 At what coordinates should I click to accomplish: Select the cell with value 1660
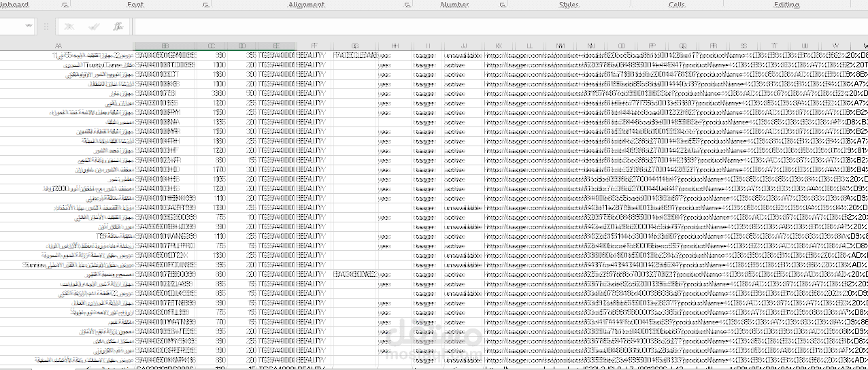click(212, 74)
